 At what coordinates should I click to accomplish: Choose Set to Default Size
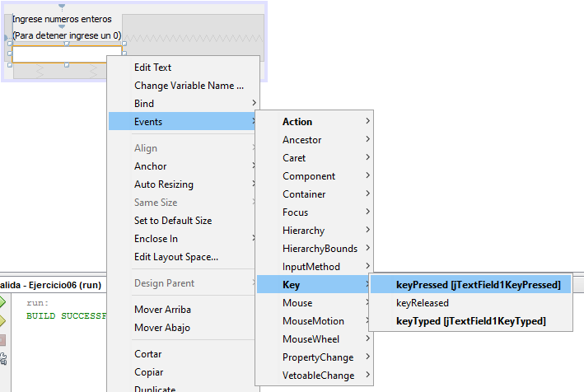173,221
